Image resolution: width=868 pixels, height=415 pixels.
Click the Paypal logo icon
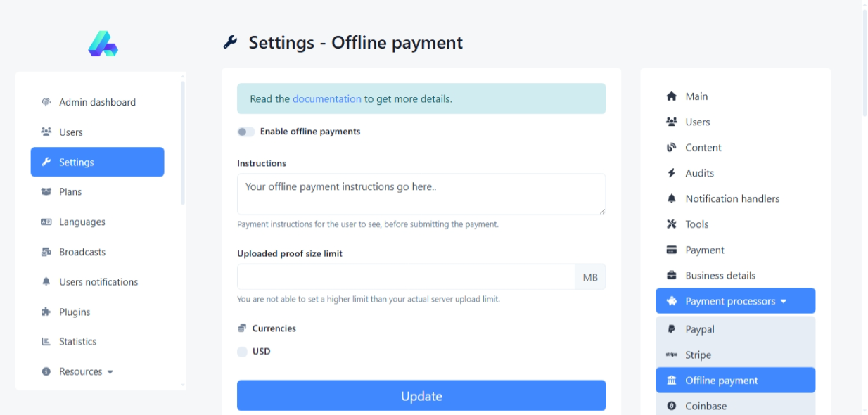pos(671,329)
